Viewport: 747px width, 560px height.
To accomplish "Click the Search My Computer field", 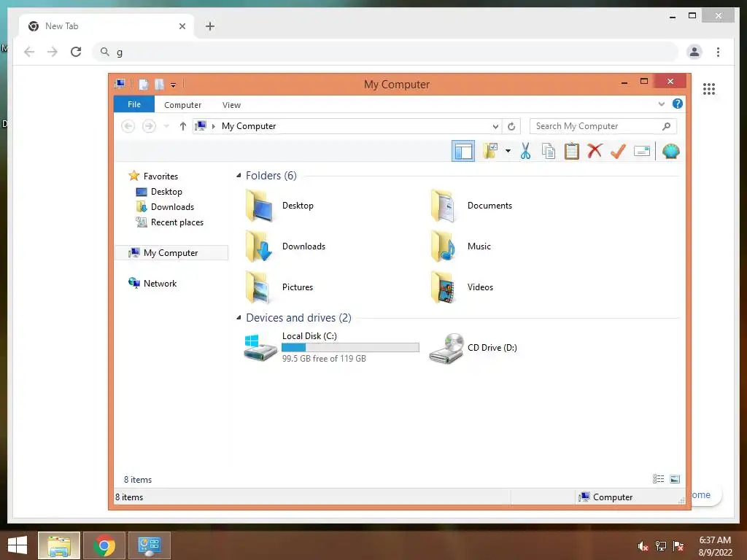I will coord(603,126).
